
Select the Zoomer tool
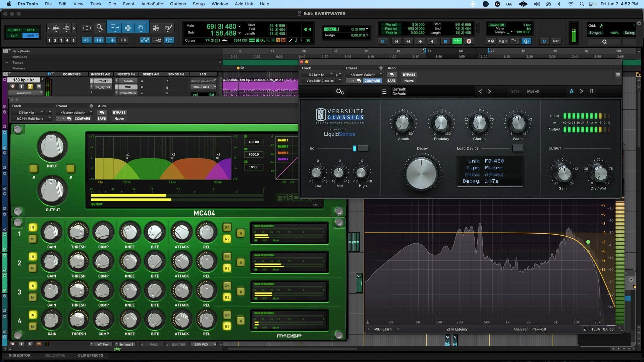point(100,28)
